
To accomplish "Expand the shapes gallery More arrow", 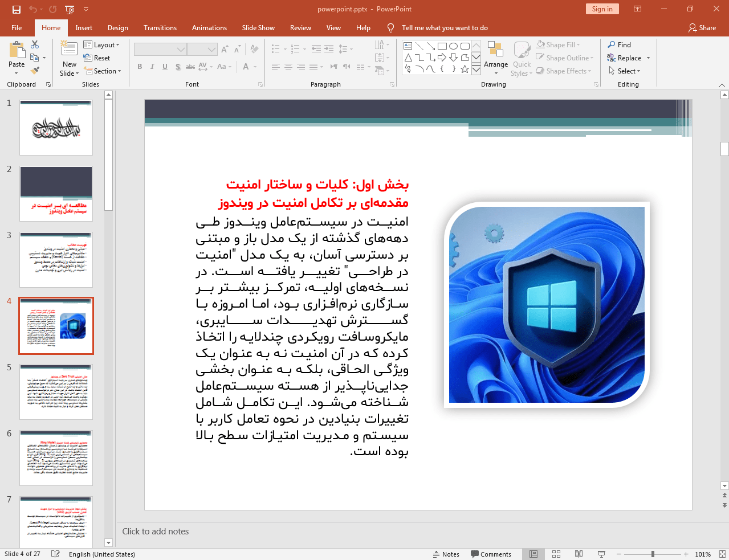I will tap(476, 69).
